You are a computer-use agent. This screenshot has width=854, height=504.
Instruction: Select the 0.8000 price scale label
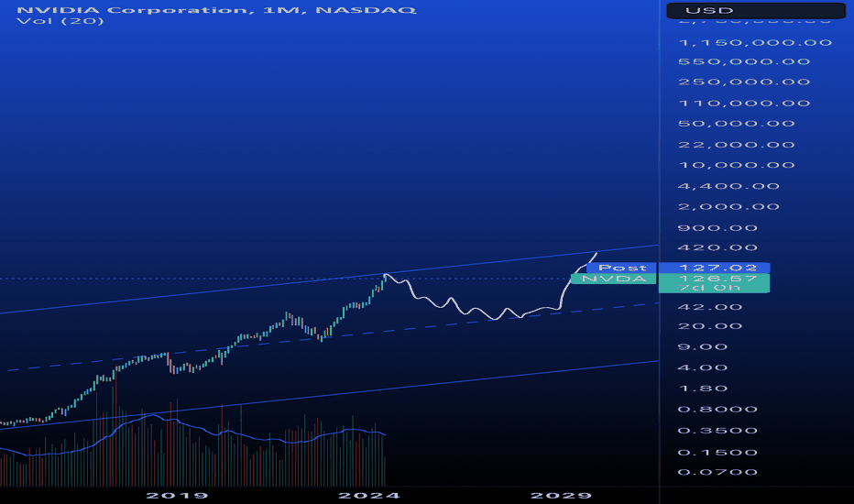pyautogui.click(x=717, y=410)
